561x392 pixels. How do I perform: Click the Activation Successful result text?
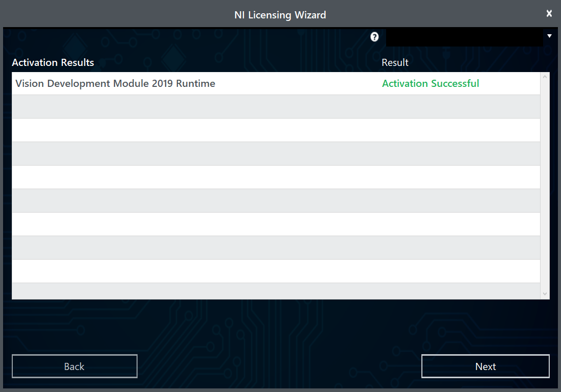coord(431,83)
